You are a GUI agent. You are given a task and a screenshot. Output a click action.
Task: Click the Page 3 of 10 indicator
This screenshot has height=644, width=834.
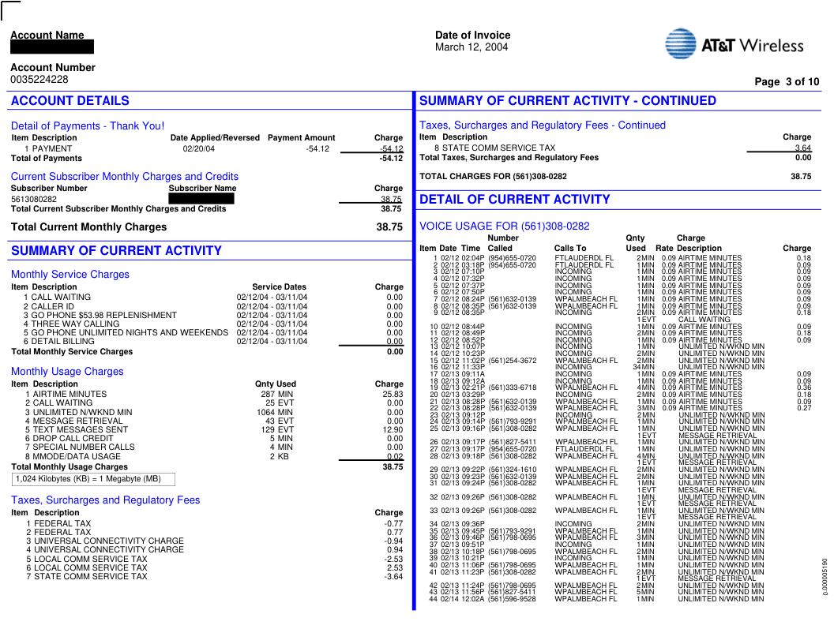[x=787, y=82]
